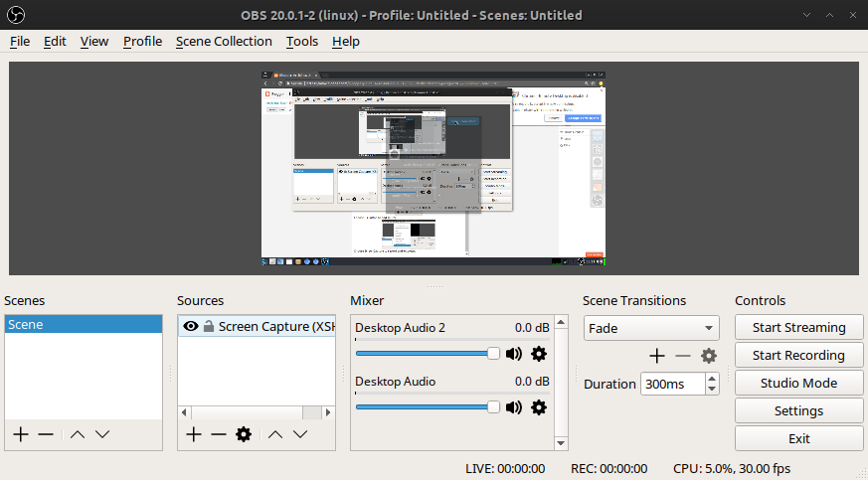Mute Desktop Audio speaker
868x480 pixels.
pos(514,407)
